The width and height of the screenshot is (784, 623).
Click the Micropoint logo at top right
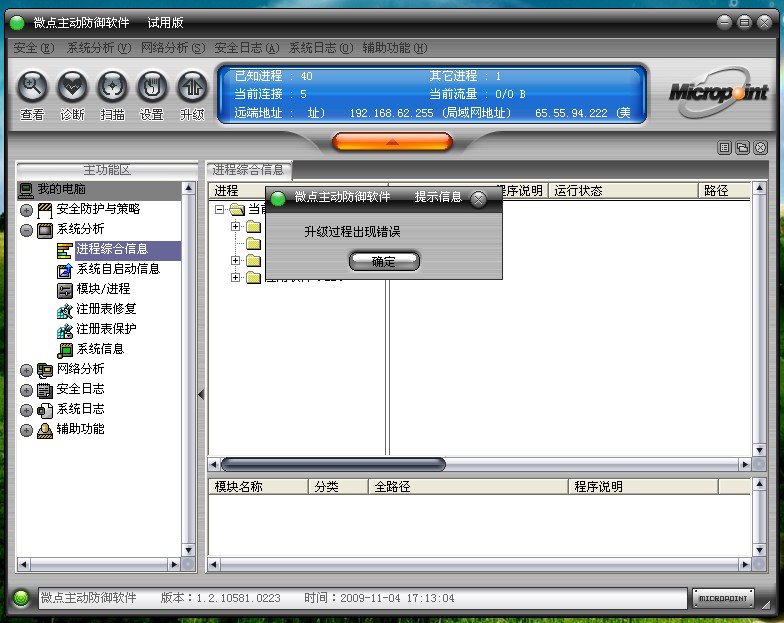point(718,93)
